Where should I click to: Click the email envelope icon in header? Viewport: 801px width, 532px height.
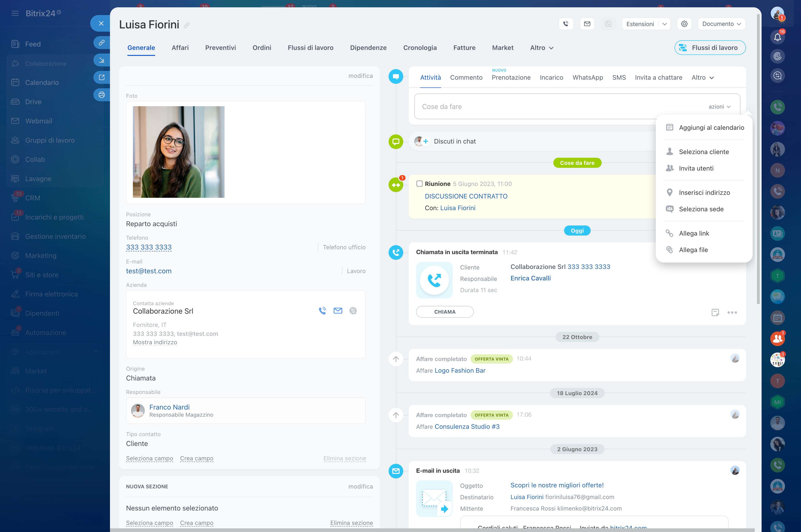click(x=587, y=24)
